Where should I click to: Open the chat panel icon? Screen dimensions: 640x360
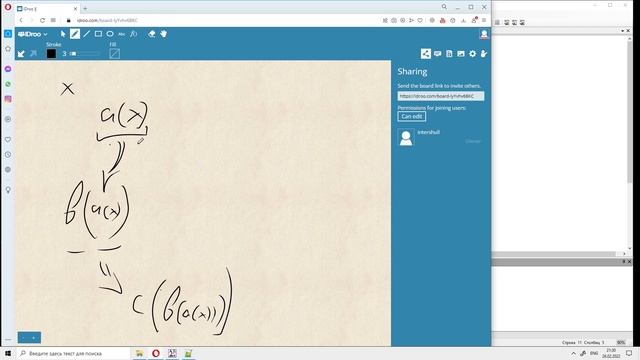click(x=438, y=53)
